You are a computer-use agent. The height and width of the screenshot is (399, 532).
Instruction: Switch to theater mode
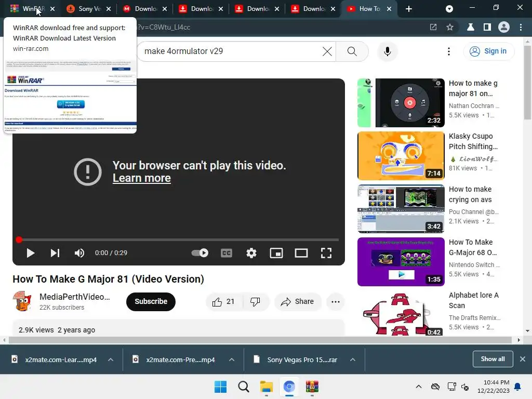(x=301, y=253)
